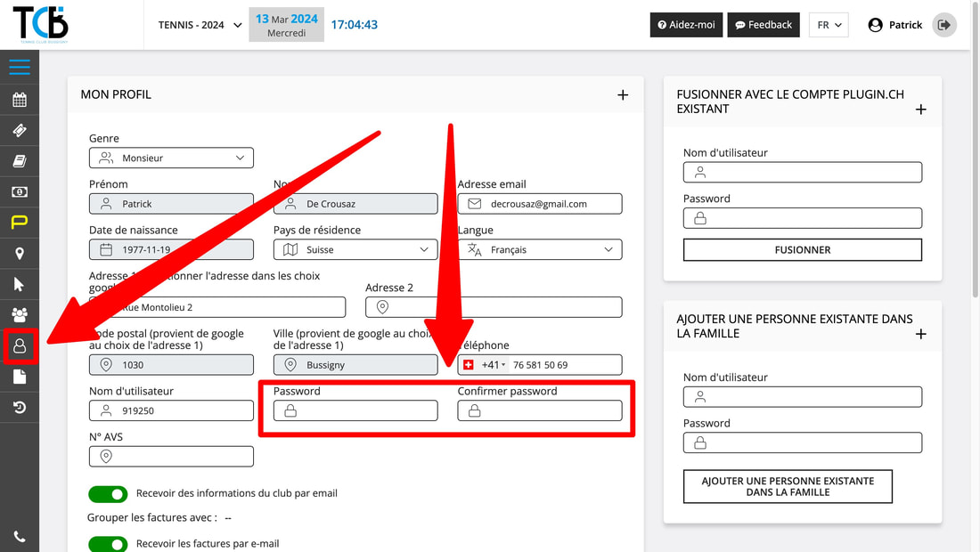Open the Genre dropdown

pos(171,158)
